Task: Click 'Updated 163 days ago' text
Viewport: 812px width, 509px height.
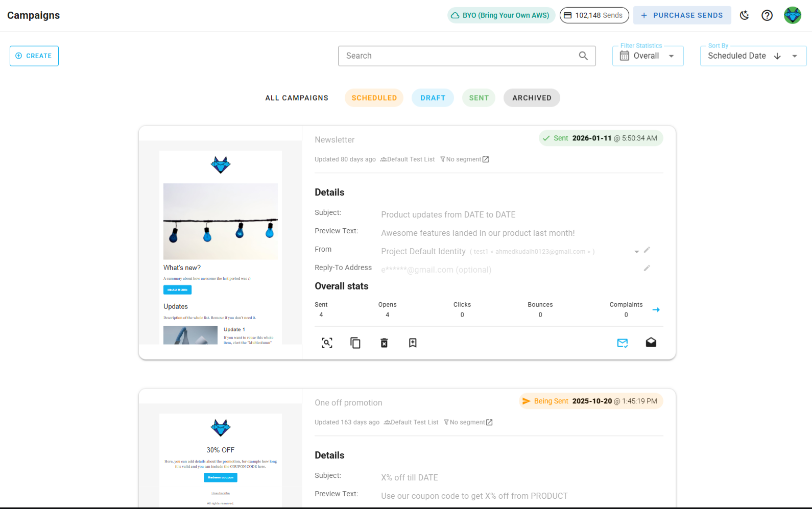Action: [x=347, y=422]
